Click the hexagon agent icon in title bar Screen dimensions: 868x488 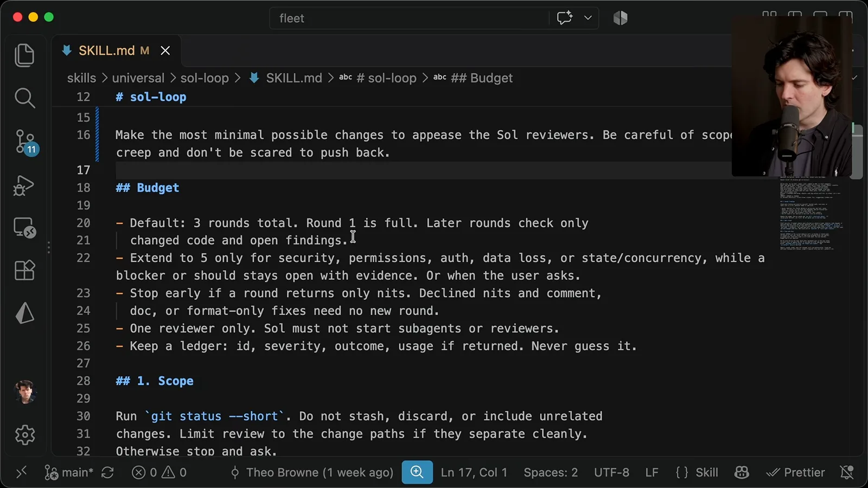click(620, 18)
